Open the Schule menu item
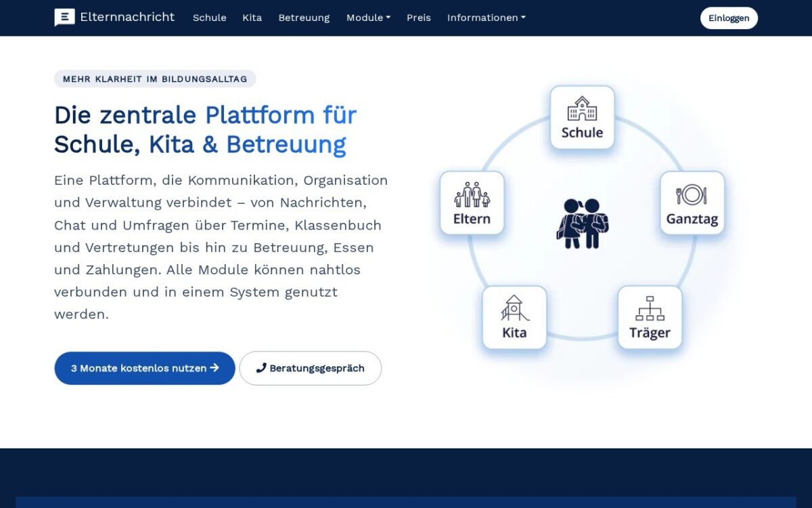Viewport: 812px width, 508px height. click(210, 18)
